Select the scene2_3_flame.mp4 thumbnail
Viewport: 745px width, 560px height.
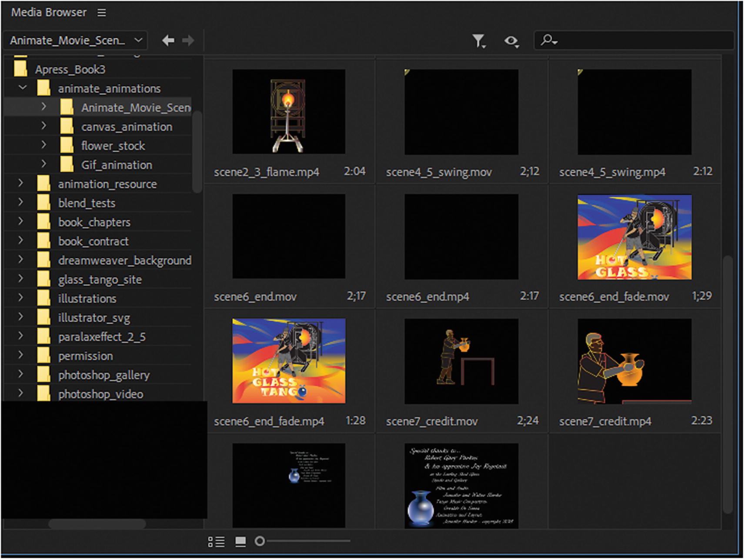(288, 112)
